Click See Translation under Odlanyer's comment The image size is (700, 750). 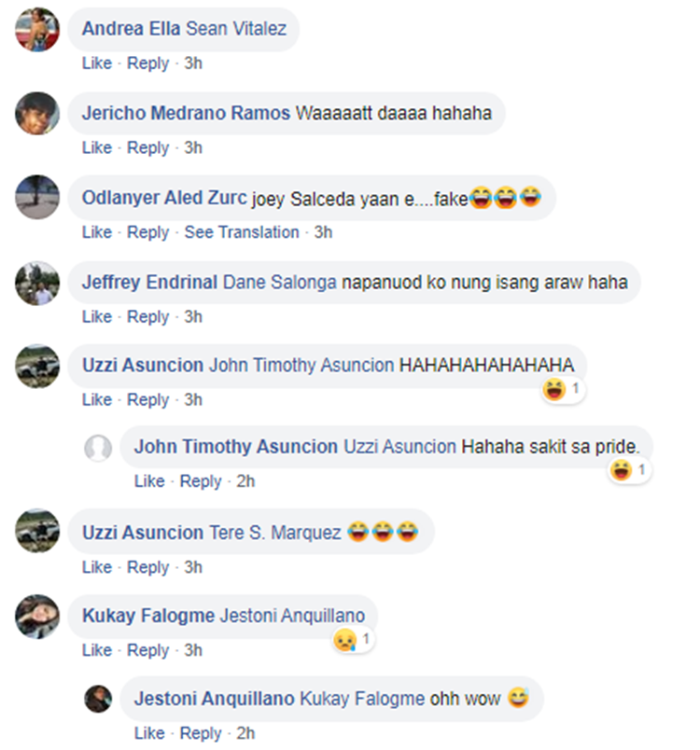coord(242,232)
